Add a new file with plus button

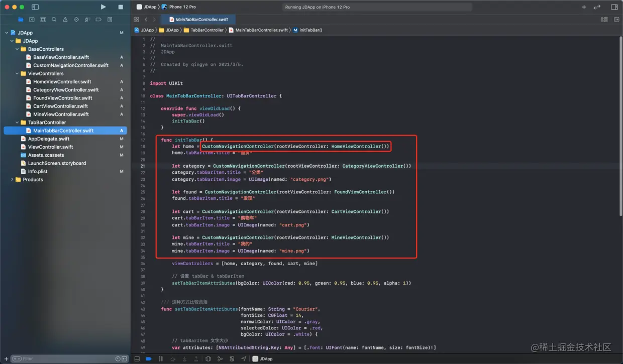(x=6, y=359)
